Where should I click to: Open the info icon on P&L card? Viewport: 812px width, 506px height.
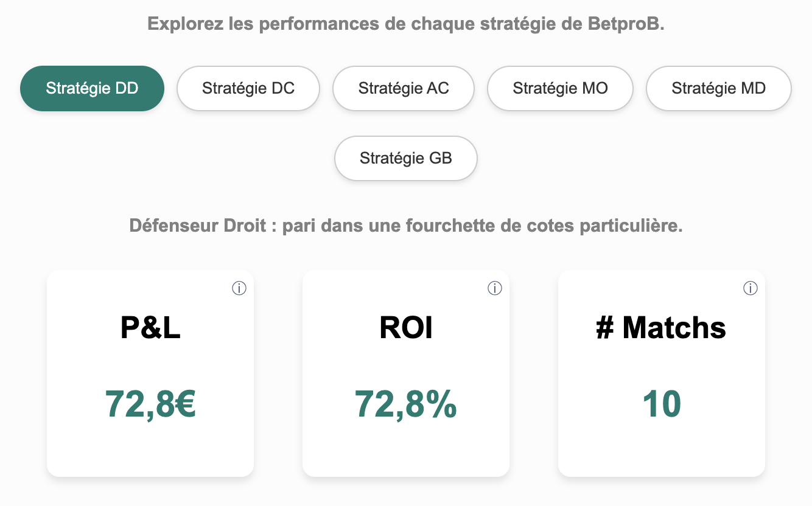tap(239, 289)
